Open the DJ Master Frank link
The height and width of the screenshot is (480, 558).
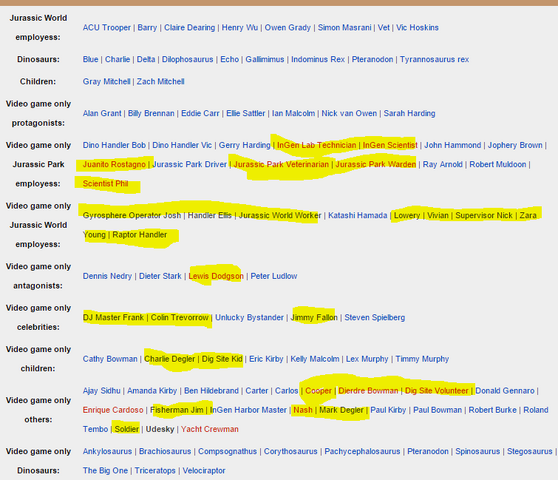coord(113,317)
